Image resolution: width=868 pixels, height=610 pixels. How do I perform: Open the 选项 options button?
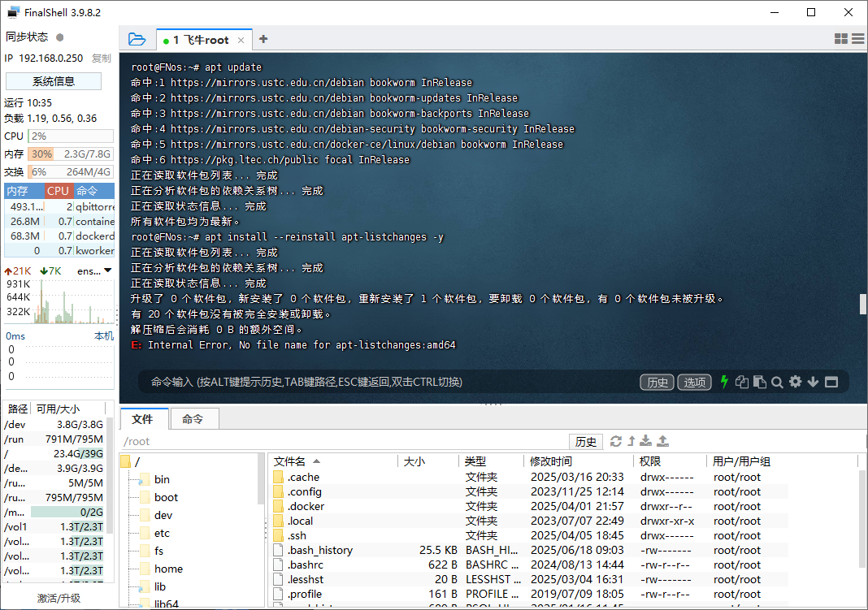[694, 382]
